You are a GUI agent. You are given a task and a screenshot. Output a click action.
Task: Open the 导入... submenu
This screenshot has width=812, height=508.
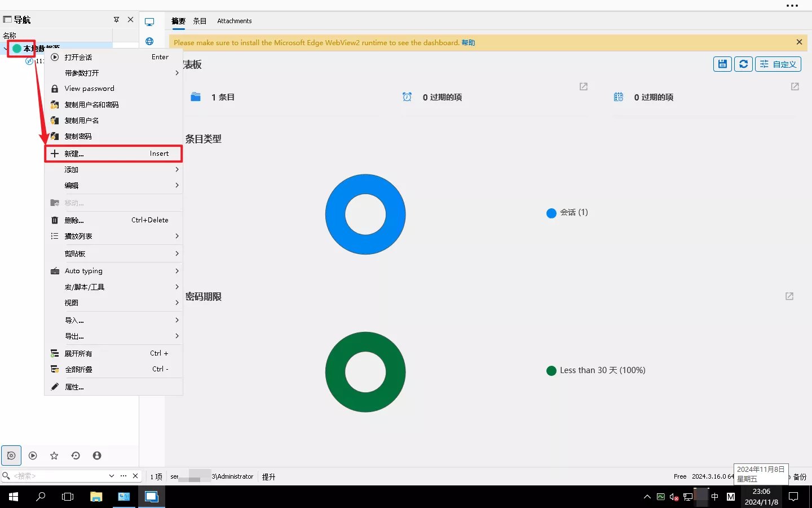(x=113, y=320)
